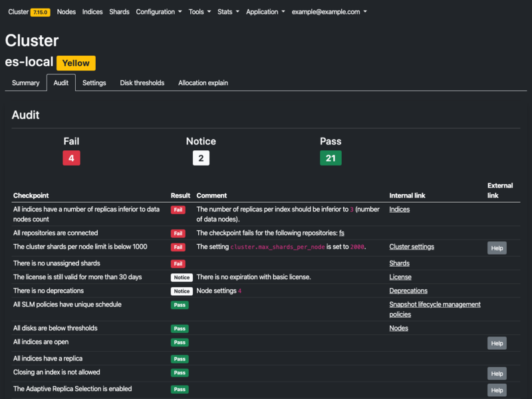Click the Yellow cluster status badge
Viewport: 532px width, 399px height.
pos(76,63)
